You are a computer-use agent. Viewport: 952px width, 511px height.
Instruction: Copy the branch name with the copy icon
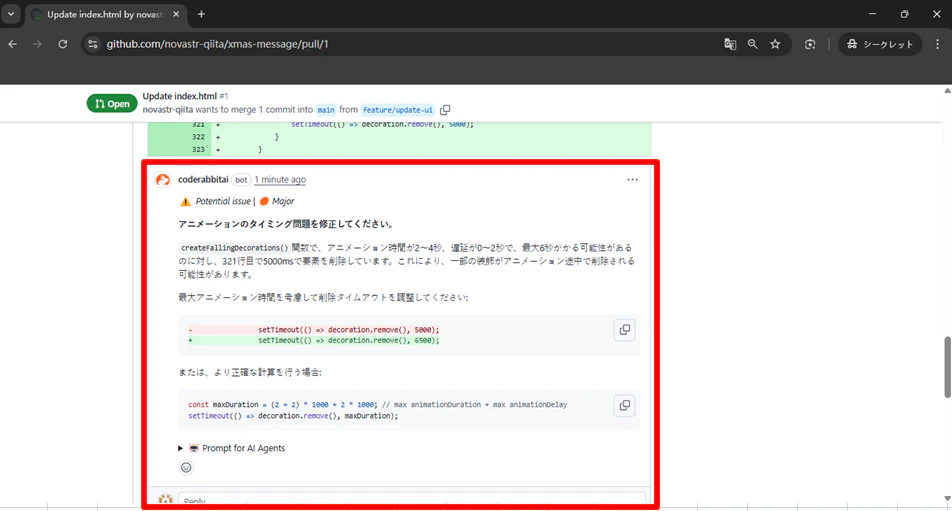click(445, 110)
